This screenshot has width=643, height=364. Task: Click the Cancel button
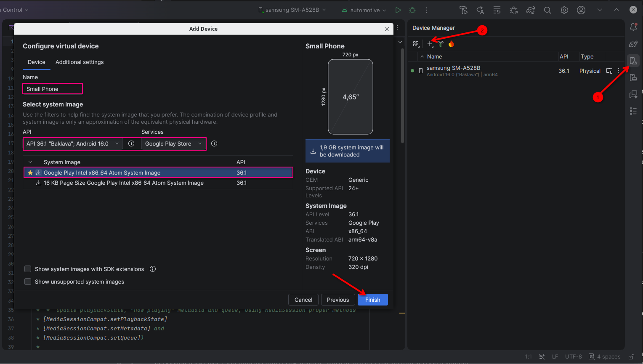pos(303,300)
